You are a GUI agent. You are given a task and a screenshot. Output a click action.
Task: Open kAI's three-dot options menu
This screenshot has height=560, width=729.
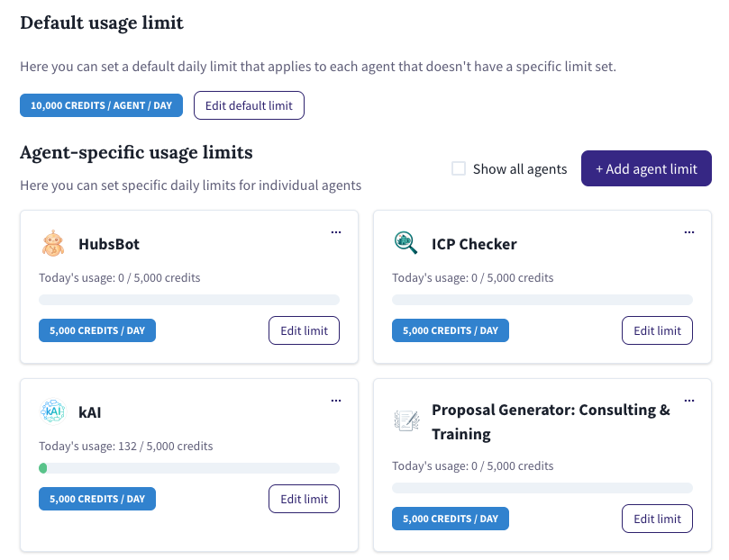pos(336,400)
